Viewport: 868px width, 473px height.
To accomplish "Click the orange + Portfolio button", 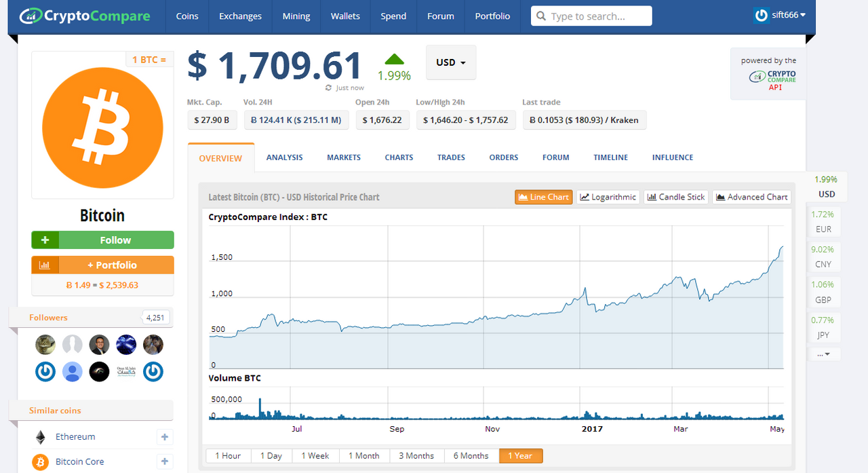I will 102,265.
